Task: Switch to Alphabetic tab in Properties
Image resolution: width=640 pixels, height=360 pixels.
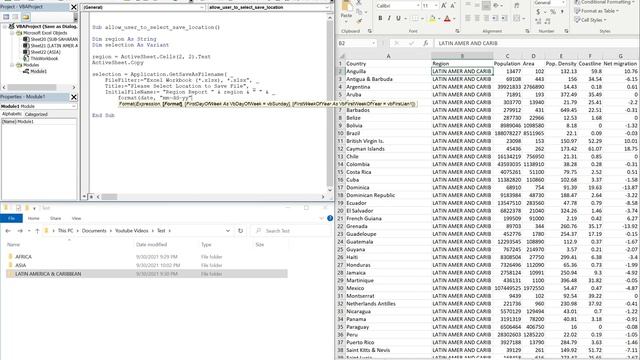Action: pos(11,114)
